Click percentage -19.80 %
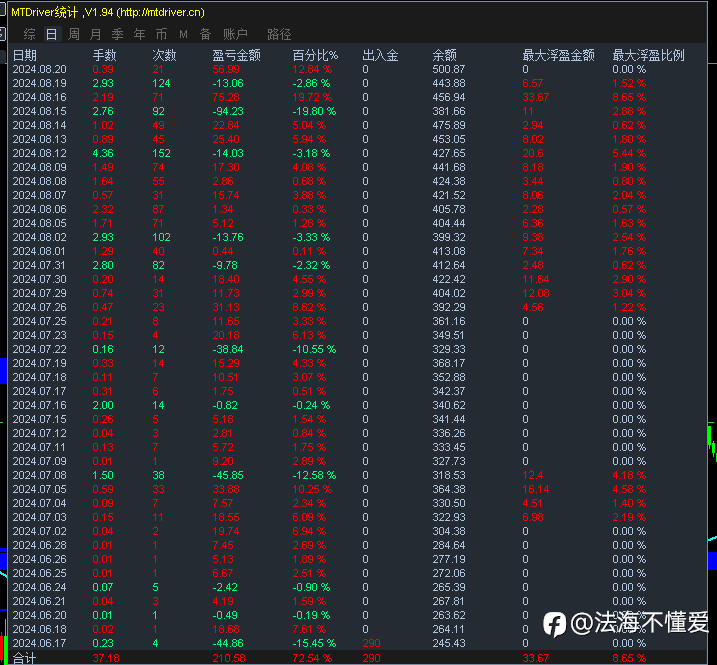 314,111
